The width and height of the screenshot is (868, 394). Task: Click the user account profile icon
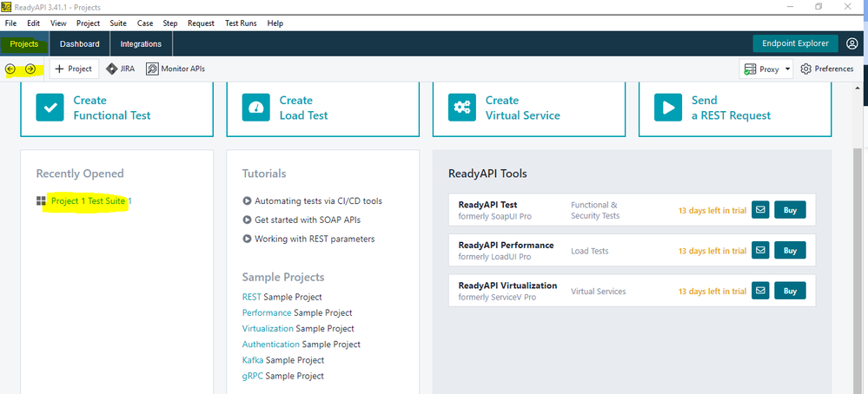click(850, 43)
